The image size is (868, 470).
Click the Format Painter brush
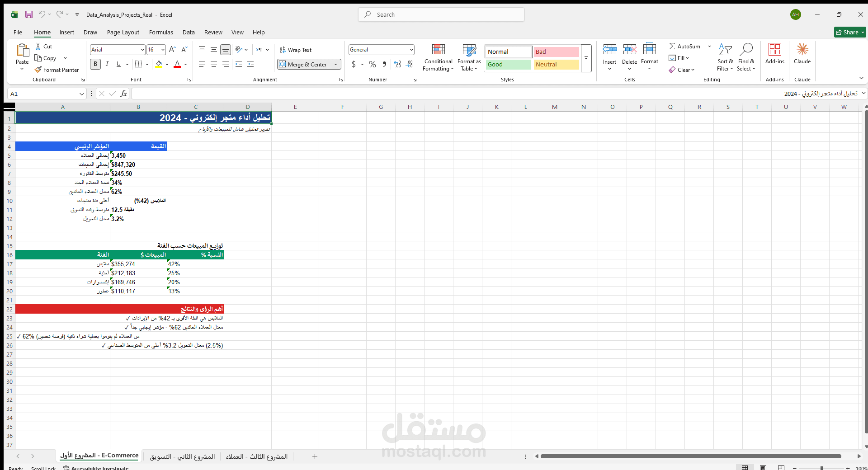[38, 70]
